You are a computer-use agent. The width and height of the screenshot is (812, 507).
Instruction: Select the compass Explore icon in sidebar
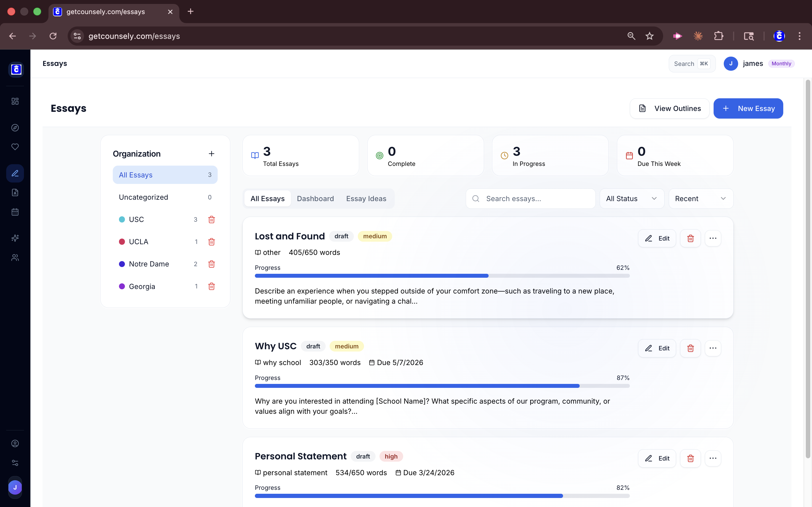tap(15, 127)
